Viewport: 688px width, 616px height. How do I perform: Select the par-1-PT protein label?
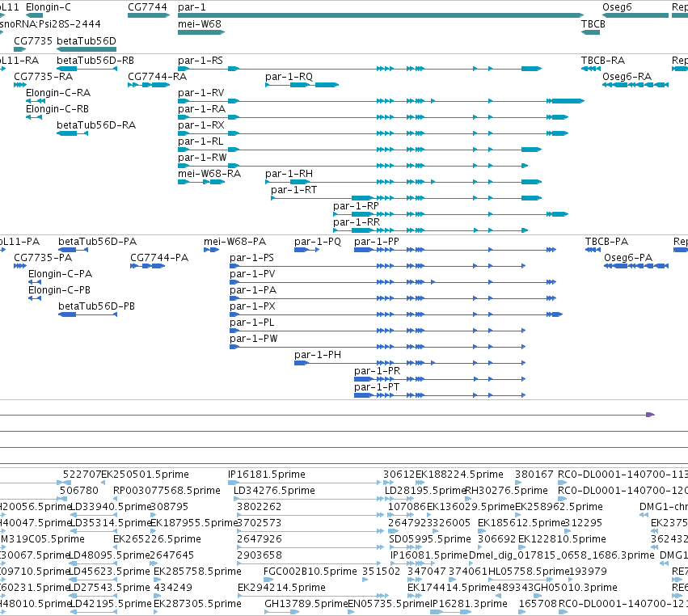[377, 387]
